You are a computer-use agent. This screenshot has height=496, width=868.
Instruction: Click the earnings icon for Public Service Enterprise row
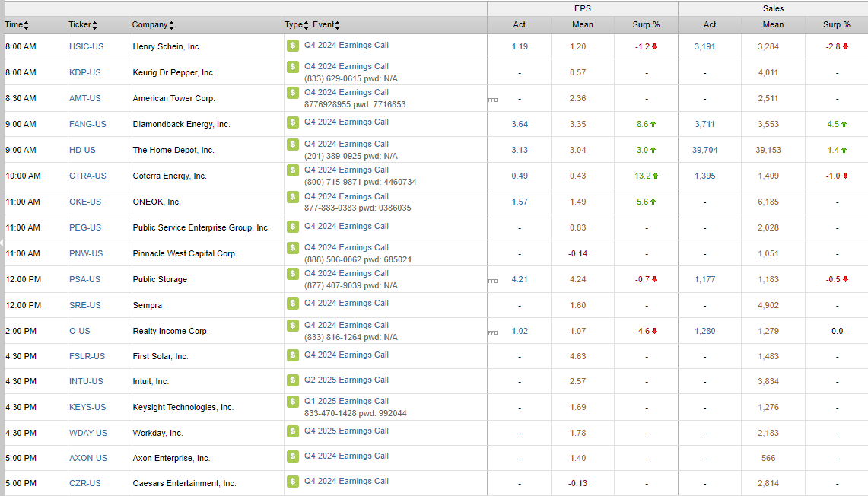tap(293, 227)
